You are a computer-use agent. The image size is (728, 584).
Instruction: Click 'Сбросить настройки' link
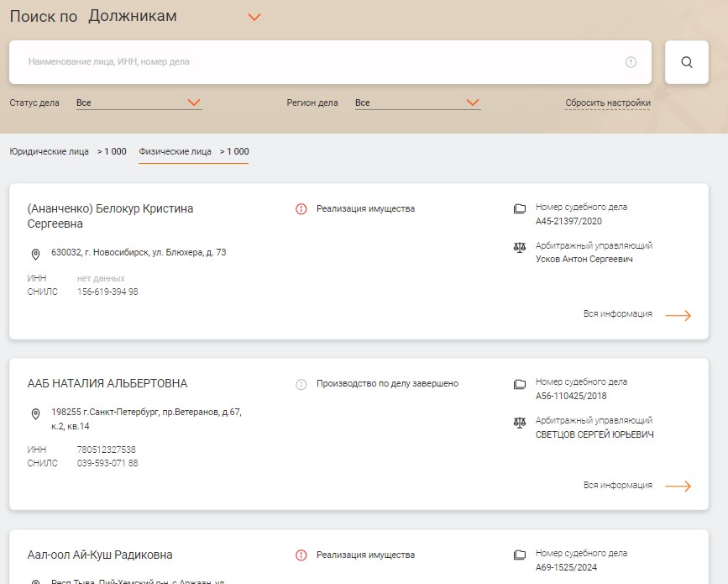(x=608, y=103)
